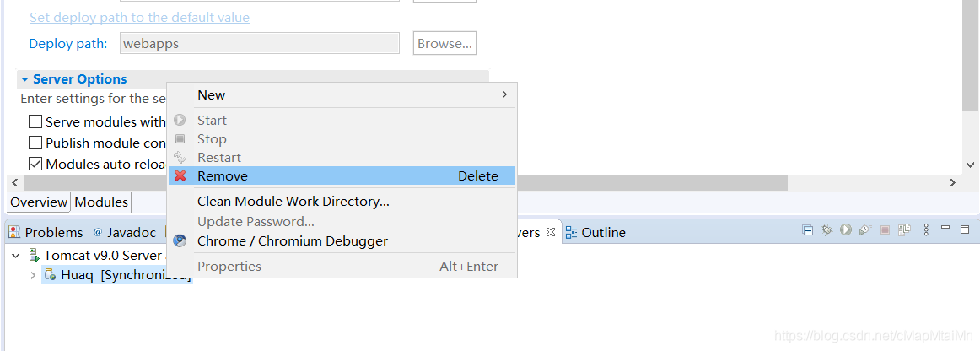This screenshot has height=351, width=980.
Task: Expand the Huaq module tree item
Action: coord(33,276)
